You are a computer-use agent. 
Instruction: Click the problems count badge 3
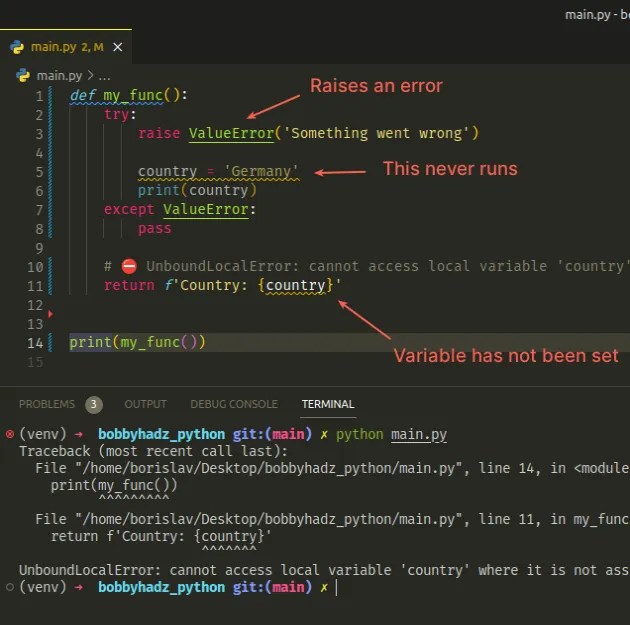(94, 404)
